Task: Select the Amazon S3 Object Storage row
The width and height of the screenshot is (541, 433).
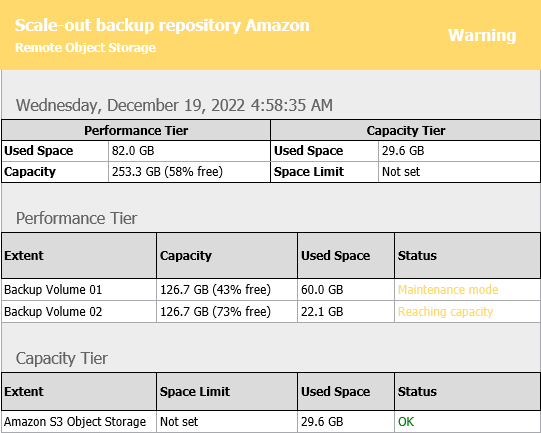Action: [x=271, y=422]
